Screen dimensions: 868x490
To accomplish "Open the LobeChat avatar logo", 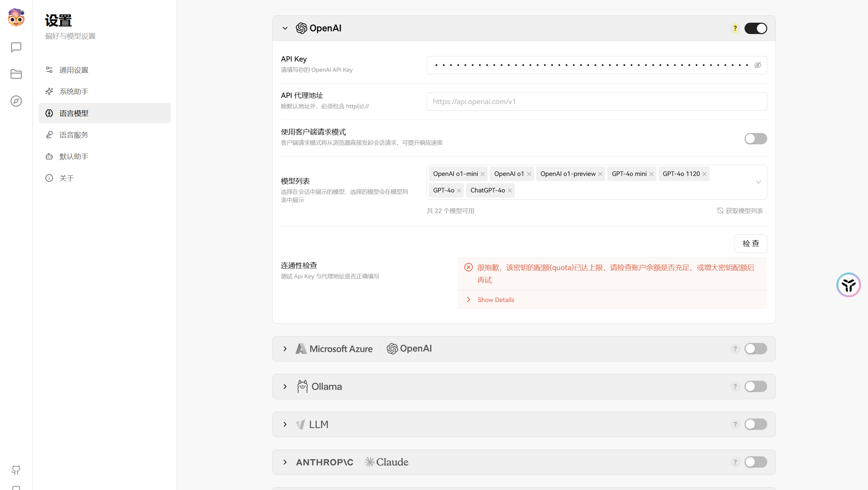I will pos(16,18).
